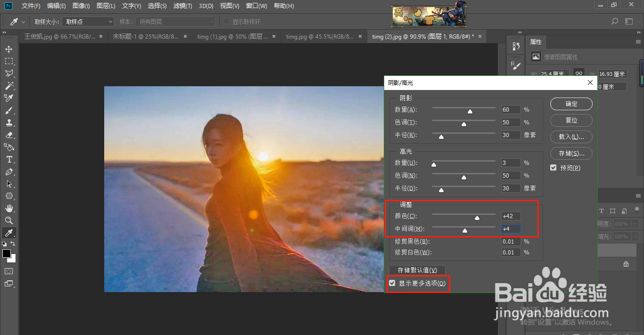Select the Eyedropper tool in toolbar

pos(9,233)
